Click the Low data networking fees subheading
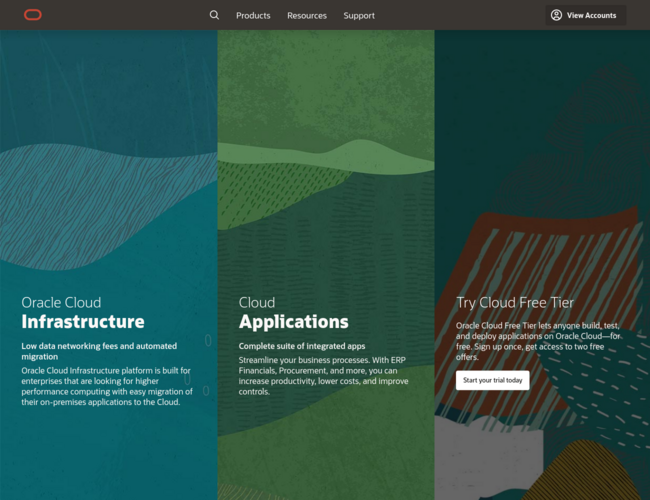The image size is (650, 500). pyautogui.click(x=100, y=351)
